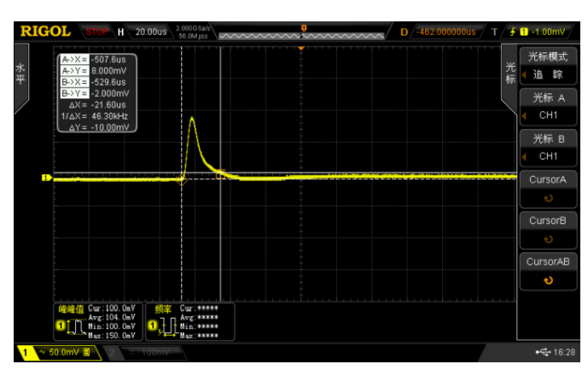
Task: Click the D delay label
Action: (x=404, y=32)
